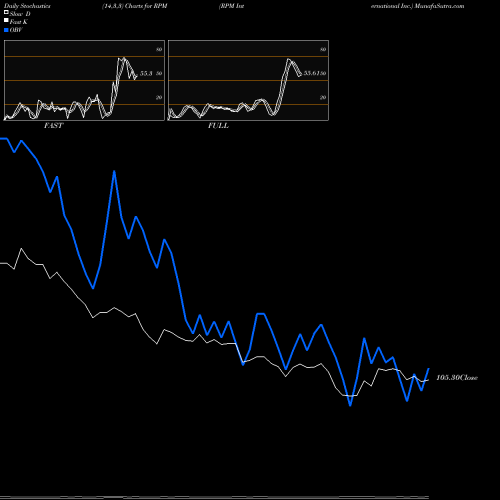Click the blue OBV line's final upward segment
500x500 pixels.
pos(425,379)
